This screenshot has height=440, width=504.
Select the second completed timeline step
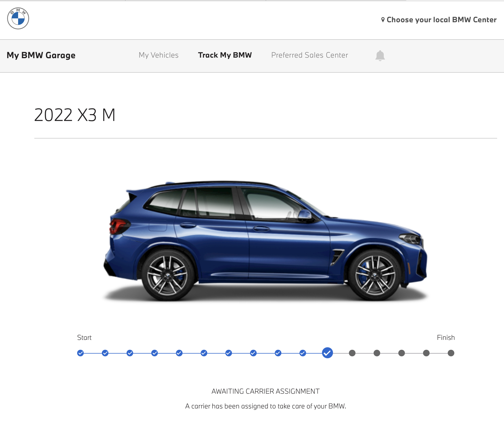tap(105, 353)
